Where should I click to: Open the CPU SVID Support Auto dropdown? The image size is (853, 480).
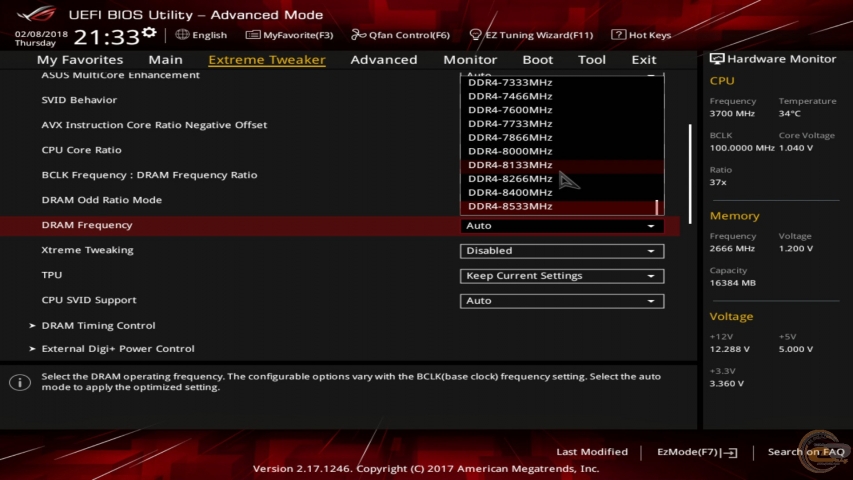click(561, 301)
